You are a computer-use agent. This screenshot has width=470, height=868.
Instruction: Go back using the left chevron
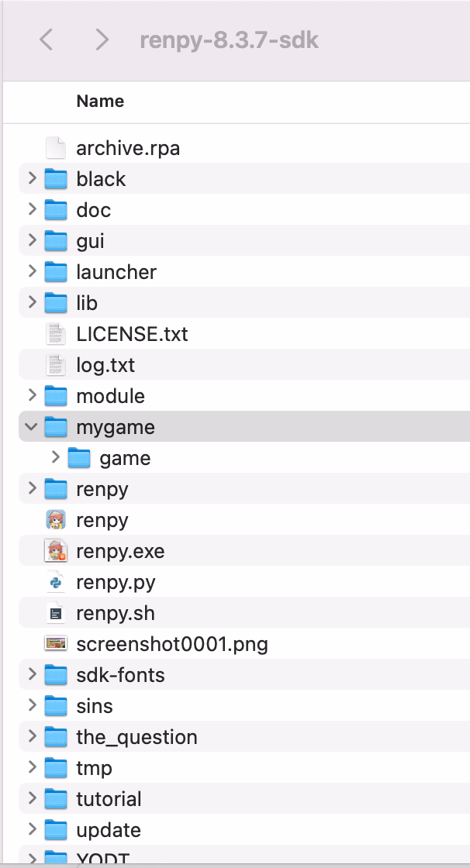pos(47,40)
